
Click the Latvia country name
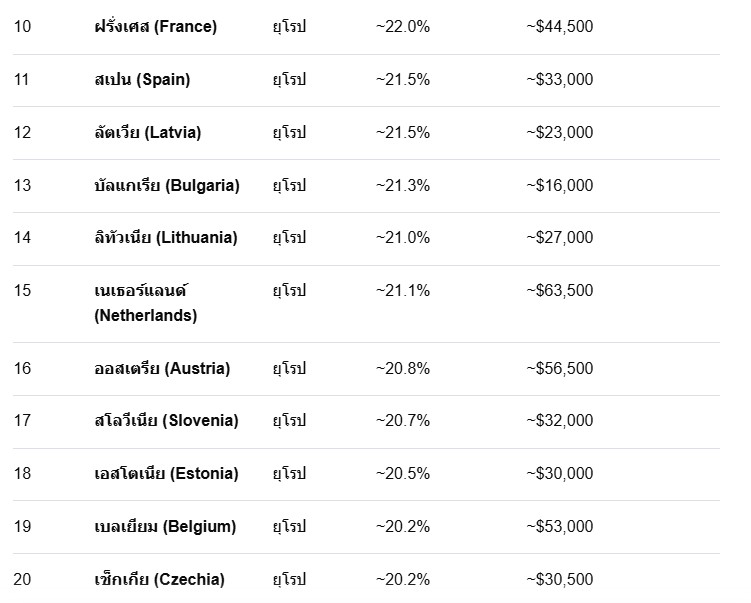coord(148,132)
